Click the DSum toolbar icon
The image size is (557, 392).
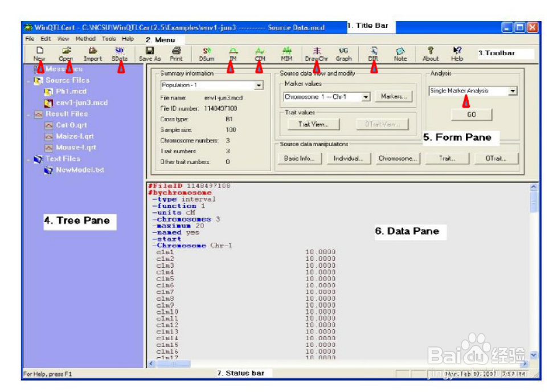point(206,54)
